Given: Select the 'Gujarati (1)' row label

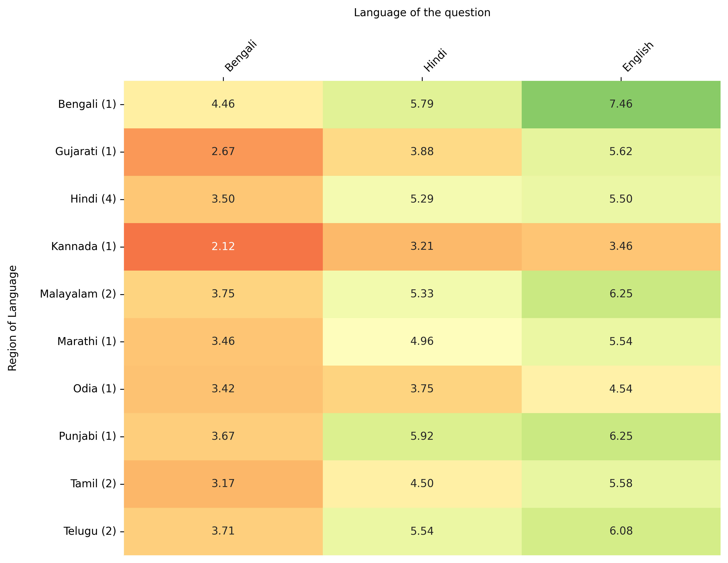Looking at the screenshot, I should tap(86, 152).
